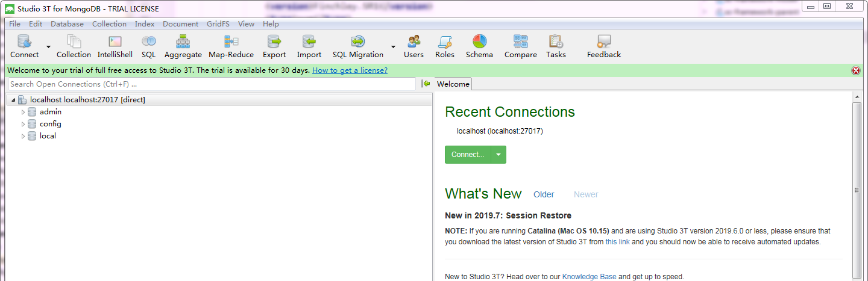Open the green Connect button's dropdown arrow
Screen dimensions: 868x281
click(x=498, y=155)
